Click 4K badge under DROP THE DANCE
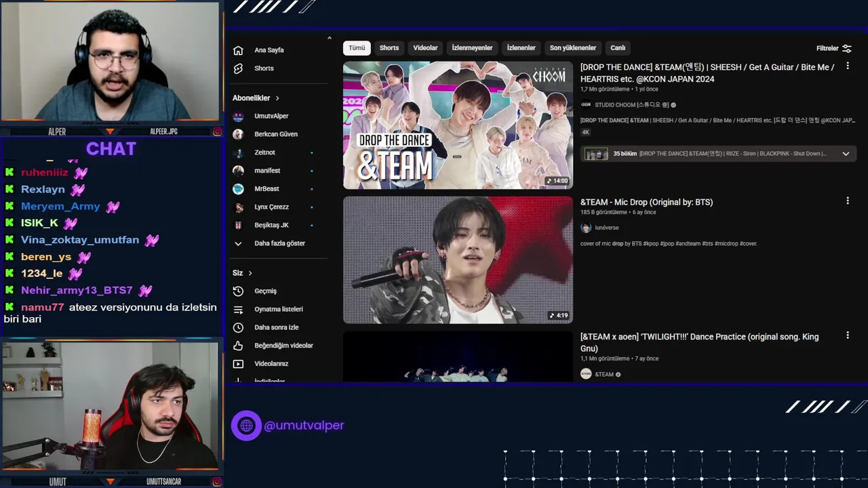The width and height of the screenshot is (868, 488). point(586,132)
